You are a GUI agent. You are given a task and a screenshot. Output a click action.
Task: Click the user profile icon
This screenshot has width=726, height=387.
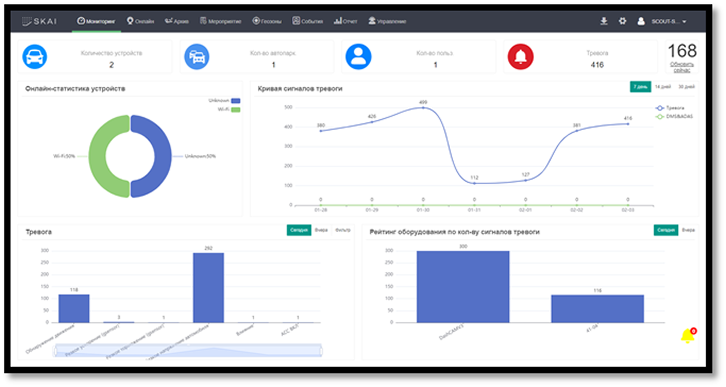[x=641, y=21]
